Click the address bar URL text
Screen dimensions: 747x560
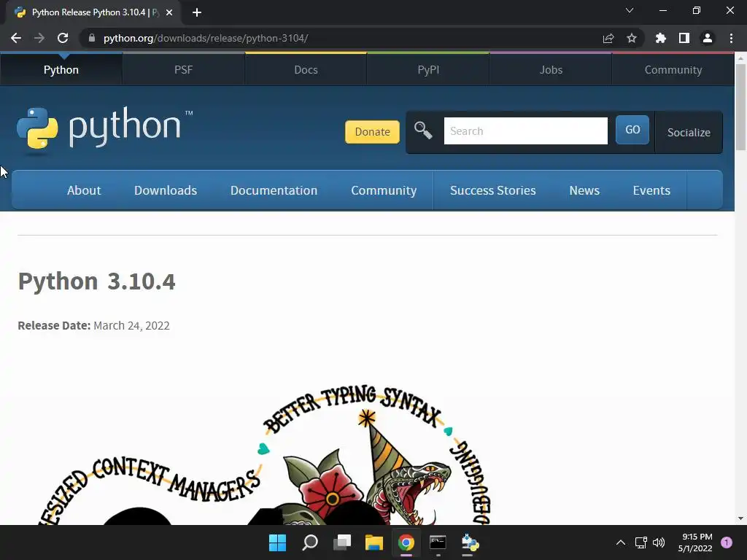[206, 38]
